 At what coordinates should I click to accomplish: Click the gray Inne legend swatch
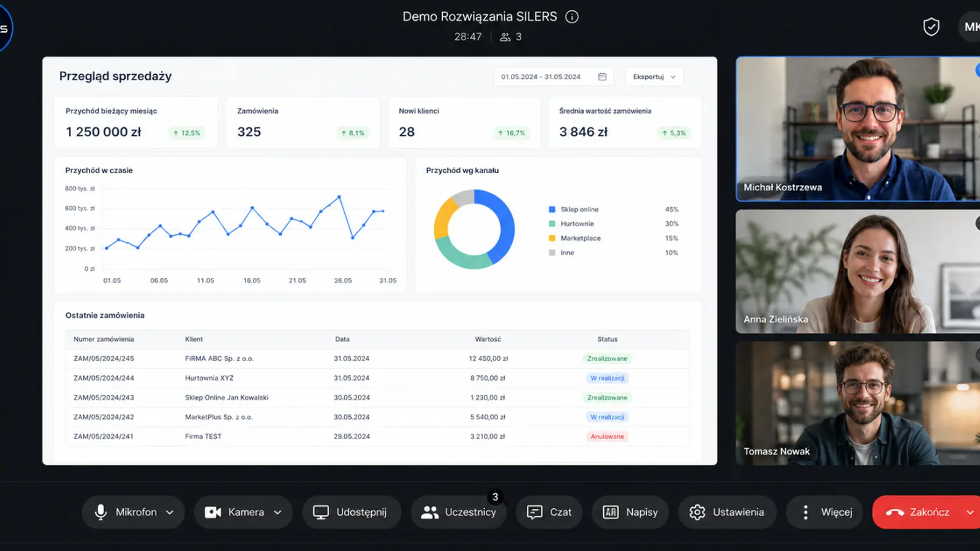click(552, 253)
